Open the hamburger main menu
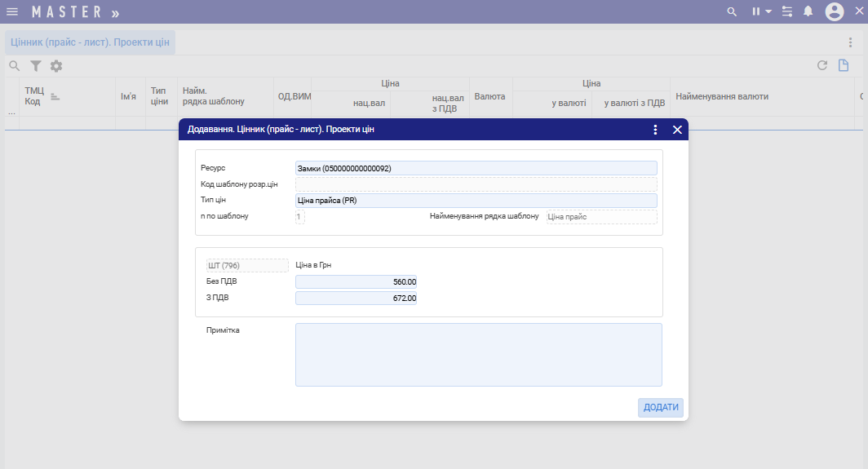Screen dimensions: 868x469 12,11
